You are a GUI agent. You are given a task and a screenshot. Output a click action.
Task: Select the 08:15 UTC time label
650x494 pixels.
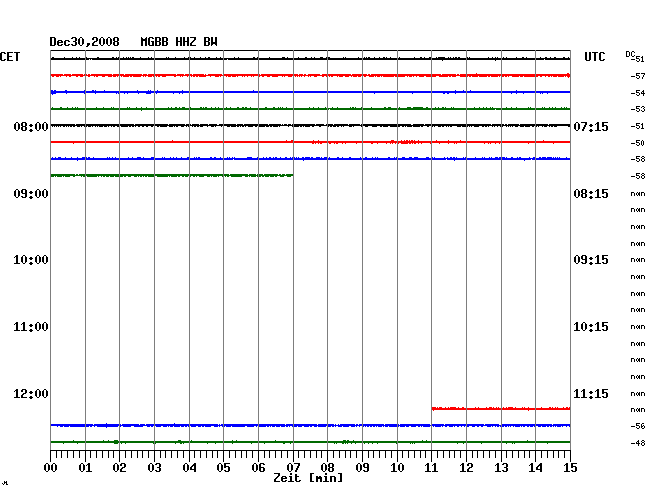(x=591, y=194)
